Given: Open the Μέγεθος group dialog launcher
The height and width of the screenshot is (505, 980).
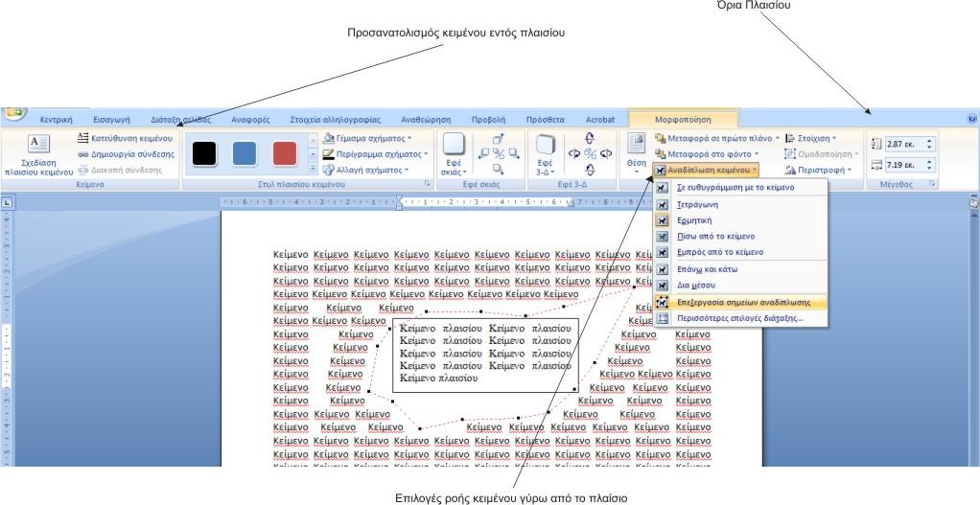Looking at the screenshot, I should click(x=932, y=184).
